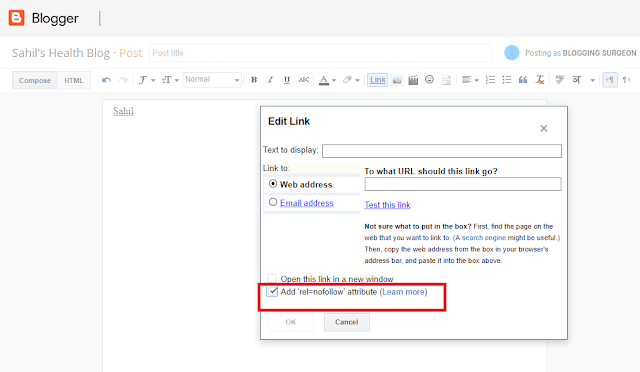Open the text background highlight color picker
The image size is (640, 372).
coord(351,80)
